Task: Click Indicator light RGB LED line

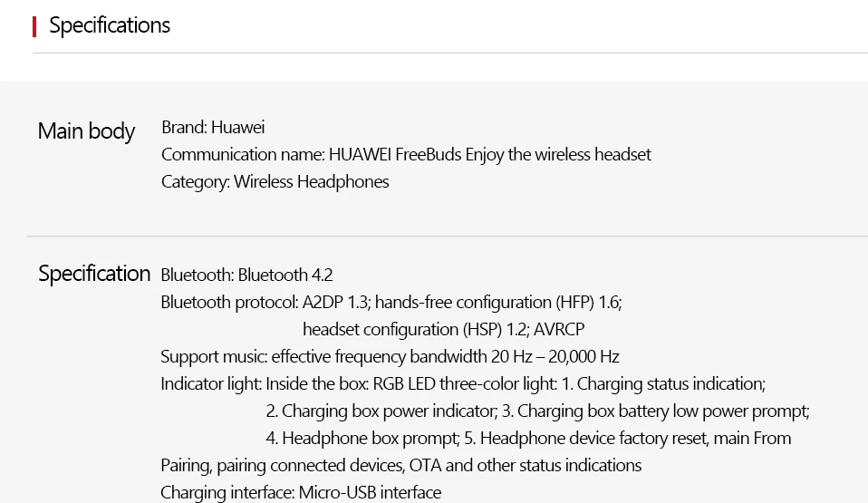Action: coord(463,384)
